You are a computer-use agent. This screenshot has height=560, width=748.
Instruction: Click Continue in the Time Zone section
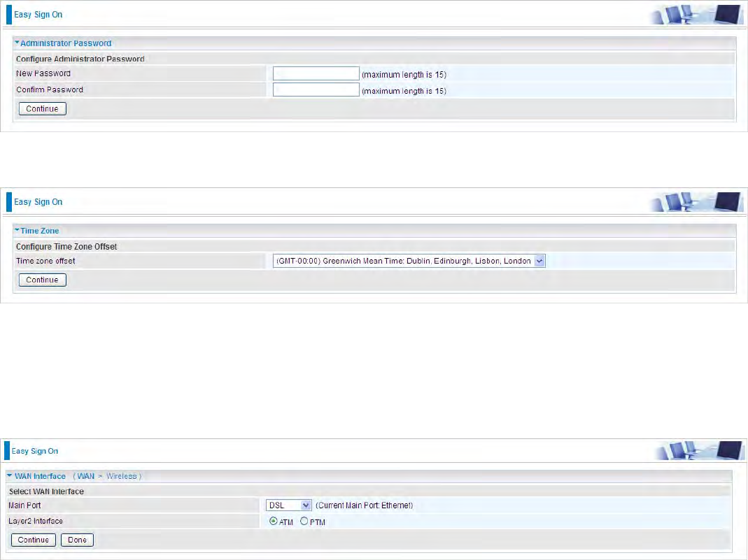43,280
